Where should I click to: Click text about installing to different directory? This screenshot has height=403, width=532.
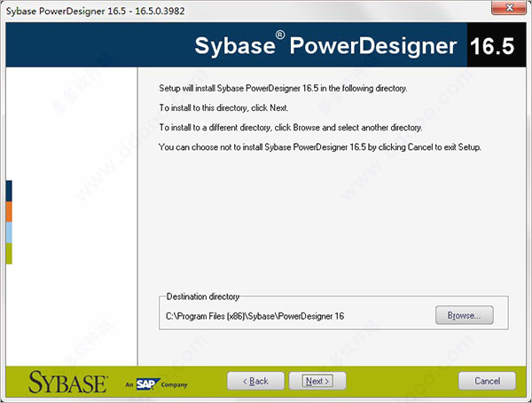tap(291, 128)
